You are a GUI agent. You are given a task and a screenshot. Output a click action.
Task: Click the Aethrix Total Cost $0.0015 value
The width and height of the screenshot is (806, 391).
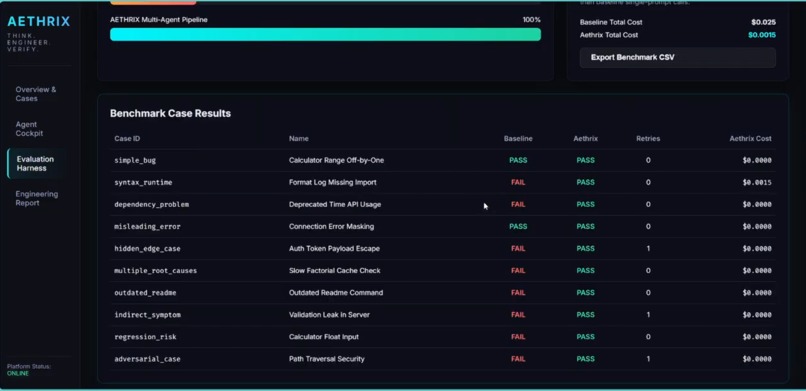point(762,35)
